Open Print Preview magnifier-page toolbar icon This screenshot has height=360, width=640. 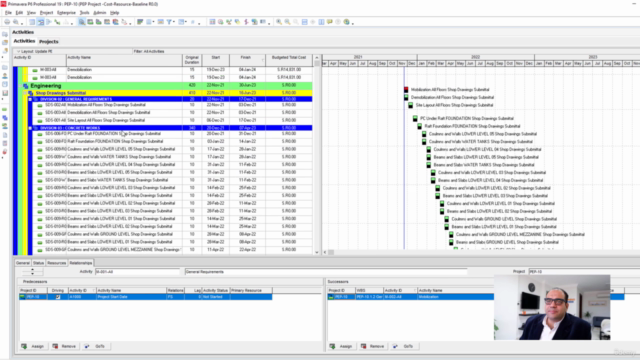click(16, 22)
